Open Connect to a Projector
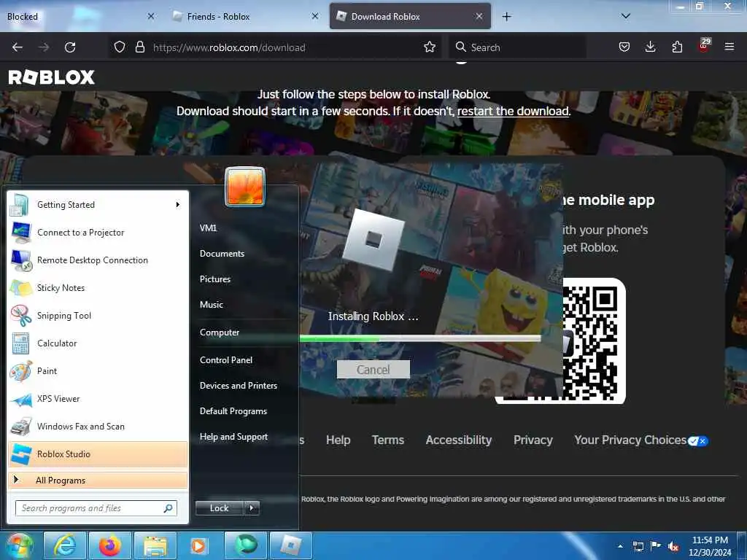747x560 pixels. (x=98, y=233)
